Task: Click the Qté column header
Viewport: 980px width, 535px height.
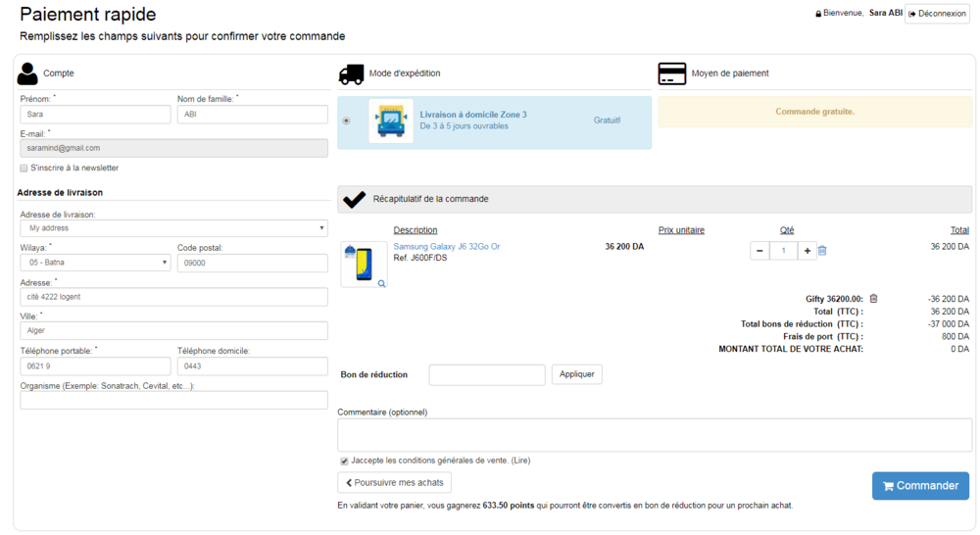Action: pyautogui.click(x=787, y=230)
